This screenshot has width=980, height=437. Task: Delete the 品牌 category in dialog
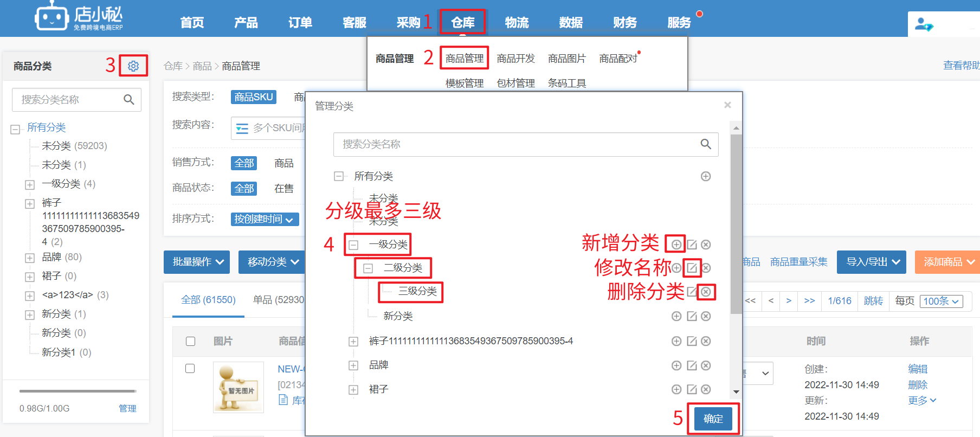pyautogui.click(x=706, y=365)
